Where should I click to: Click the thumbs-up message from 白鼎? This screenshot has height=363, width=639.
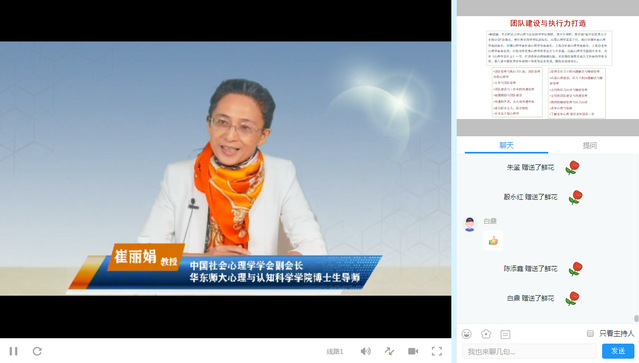(493, 240)
